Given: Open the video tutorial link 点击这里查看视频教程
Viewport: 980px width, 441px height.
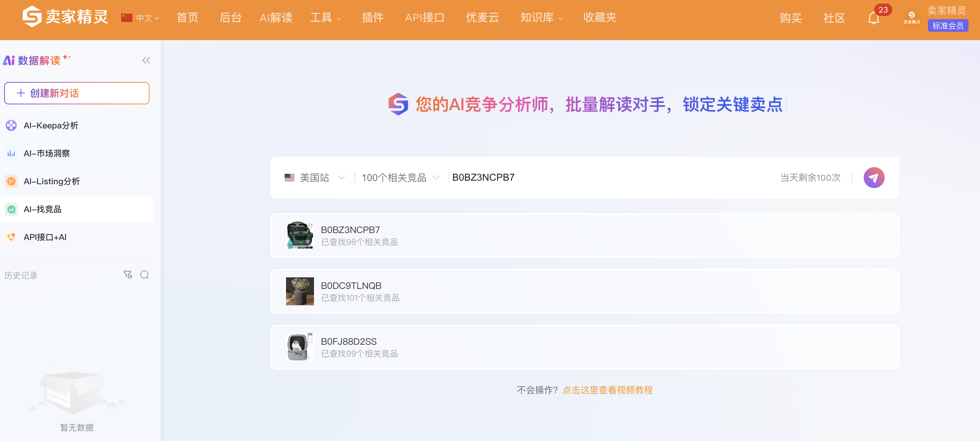Looking at the screenshot, I should click(x=607, y=390).
